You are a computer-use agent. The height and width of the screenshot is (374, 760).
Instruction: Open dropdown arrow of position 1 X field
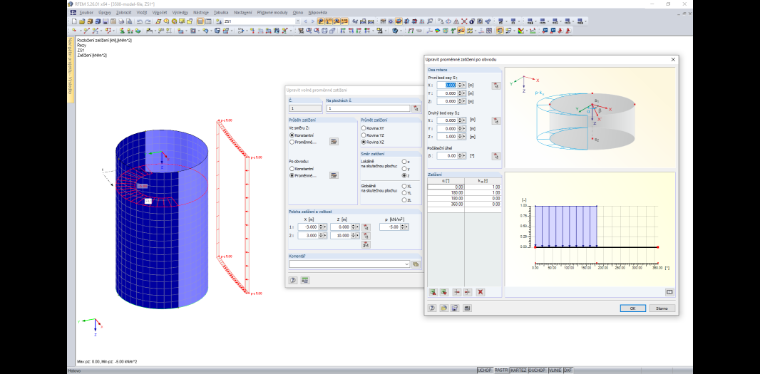coord(325,227)
